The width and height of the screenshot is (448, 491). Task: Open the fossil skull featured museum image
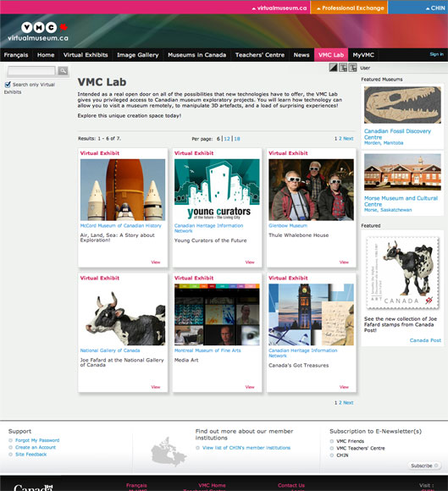tap(402, 105)
